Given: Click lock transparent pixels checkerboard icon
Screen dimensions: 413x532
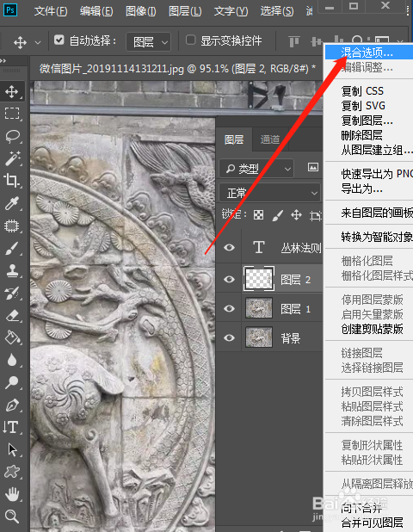Looking at the screenshot, I should [259, 214].
